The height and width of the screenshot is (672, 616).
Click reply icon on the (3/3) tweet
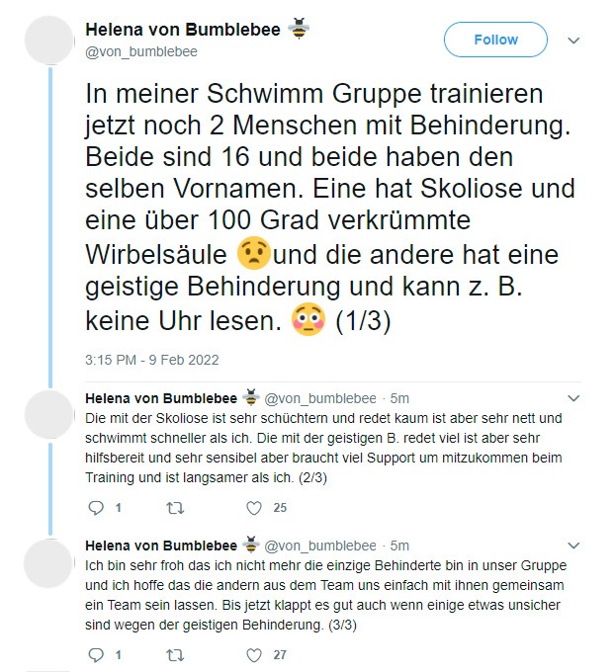[96, 654]
